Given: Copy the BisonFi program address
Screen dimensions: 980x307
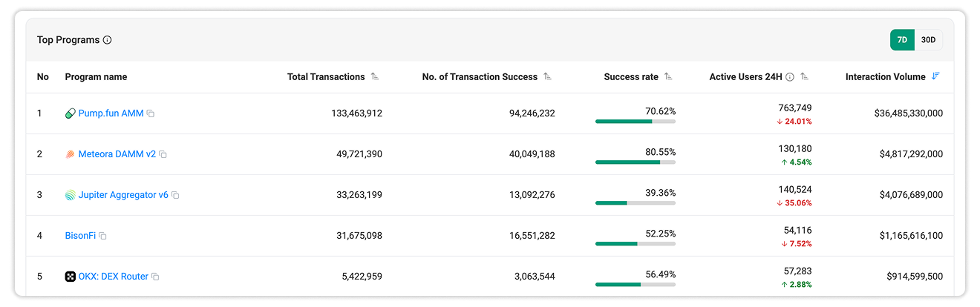Looking at the screenshot, I should [x=102, y=236].
